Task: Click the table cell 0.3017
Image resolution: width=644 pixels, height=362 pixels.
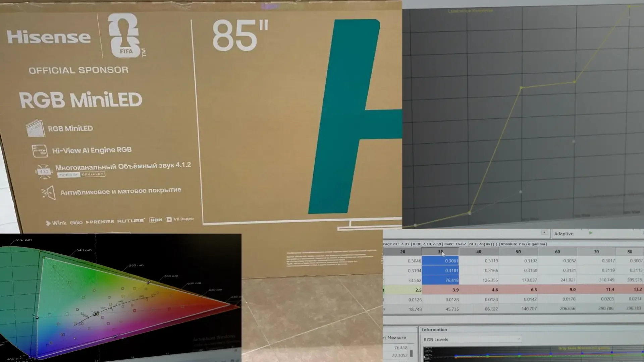Action: pyautogui.click(x=596, y=261)
